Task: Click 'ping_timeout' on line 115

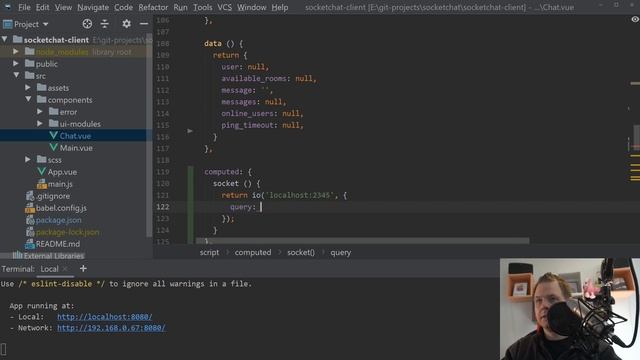Action: pos(247,125)
